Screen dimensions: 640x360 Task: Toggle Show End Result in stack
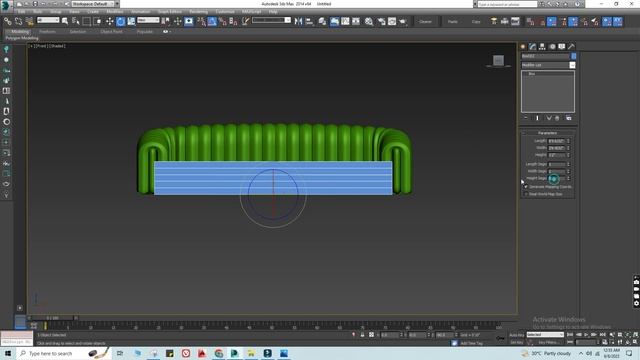537,118
